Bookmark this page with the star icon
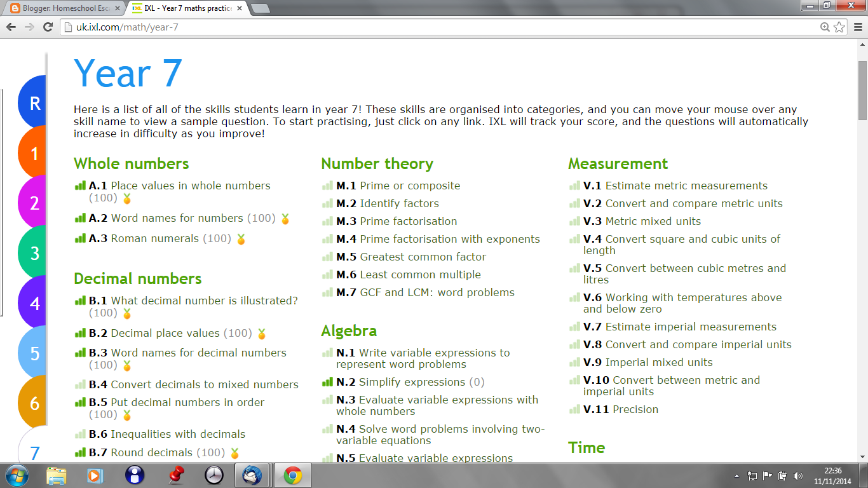This screenshot has width=868, height=488. coord(839,27)
